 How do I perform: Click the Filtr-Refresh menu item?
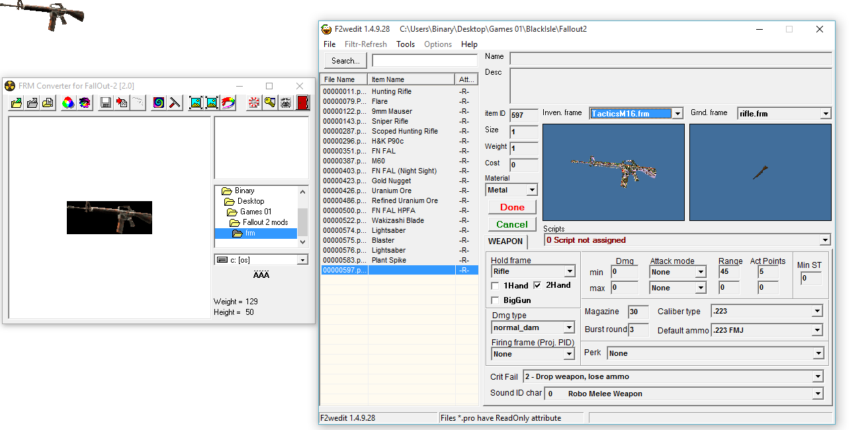point(366,44)
